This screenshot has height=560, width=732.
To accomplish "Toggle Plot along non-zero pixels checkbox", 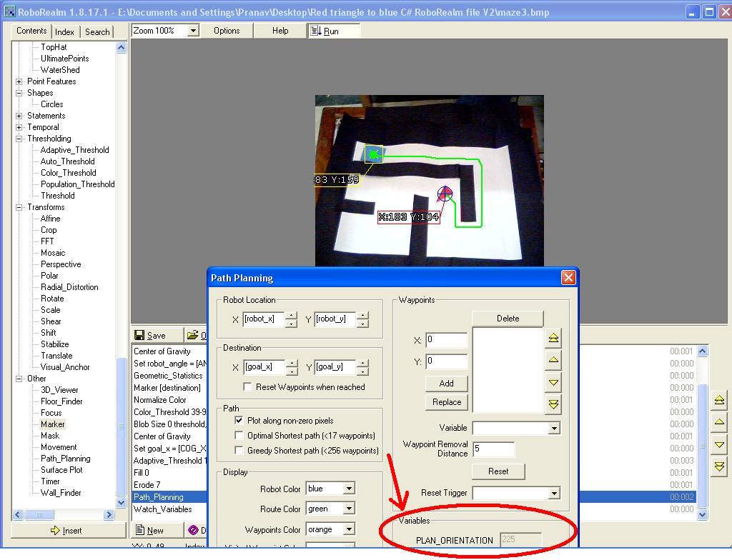I will point(239,421).
